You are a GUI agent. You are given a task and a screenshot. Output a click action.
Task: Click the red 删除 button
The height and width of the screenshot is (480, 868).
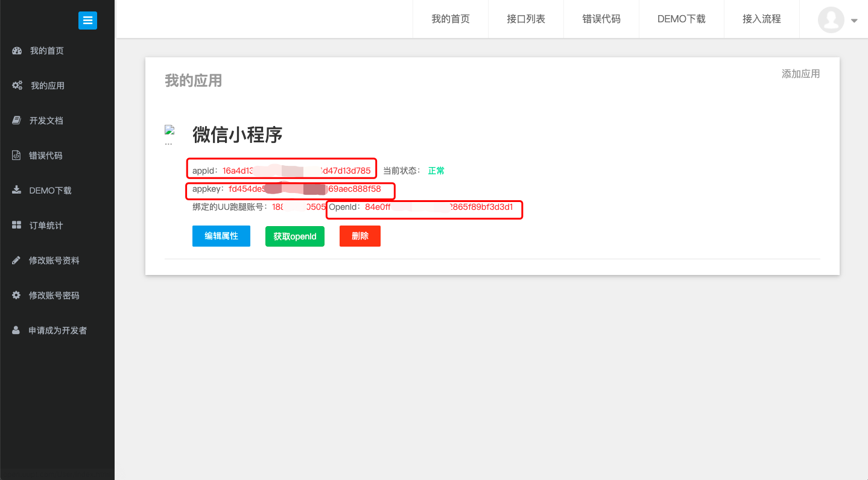tap(360, 236)
